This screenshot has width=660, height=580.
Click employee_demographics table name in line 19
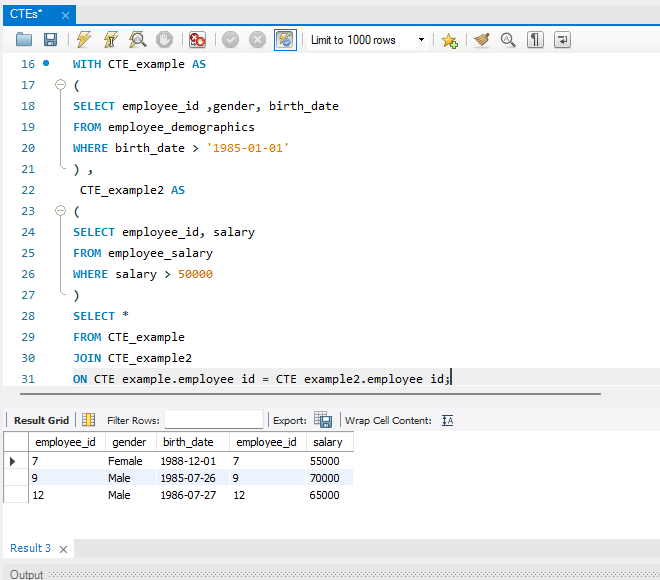[181, 127]
